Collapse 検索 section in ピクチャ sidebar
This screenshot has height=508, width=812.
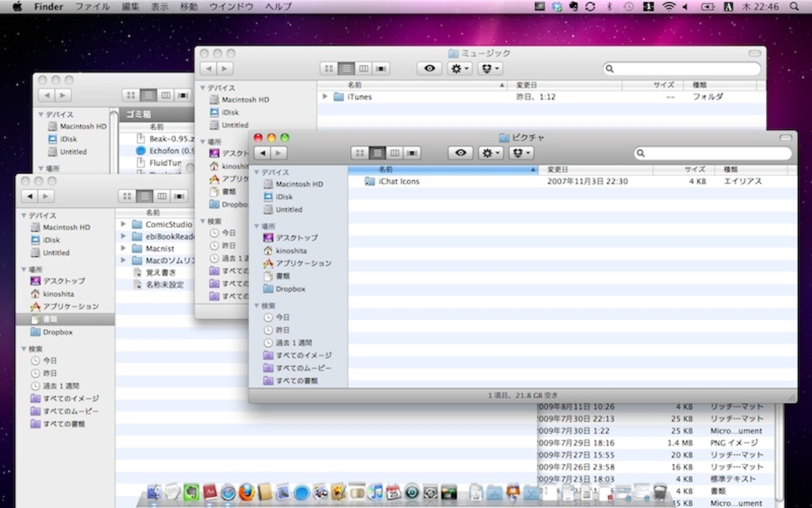pyautogui.click(x=256, y=305)
